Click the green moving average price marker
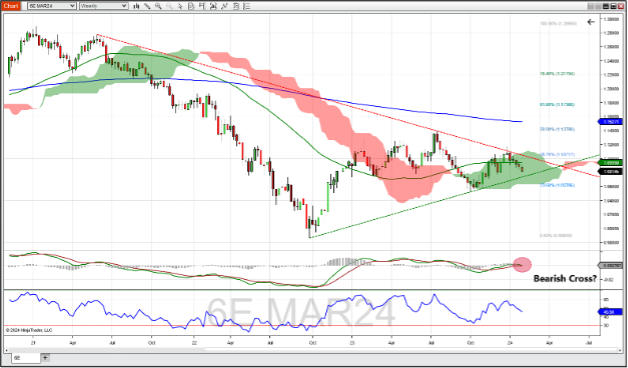The height and width of the screenshot is (368, 628). point(610,163)
